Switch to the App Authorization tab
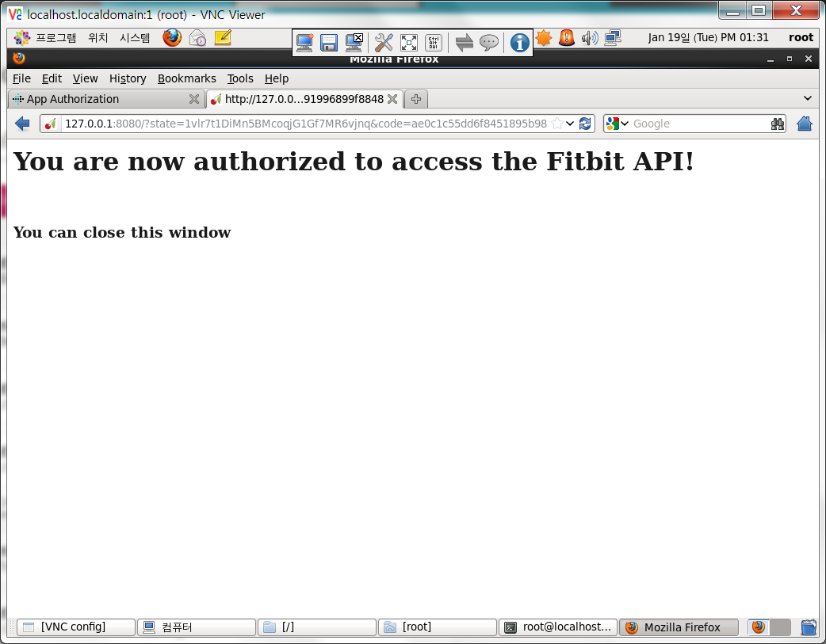826x644 pixels. pyautogui.click(x=107, y=99)
